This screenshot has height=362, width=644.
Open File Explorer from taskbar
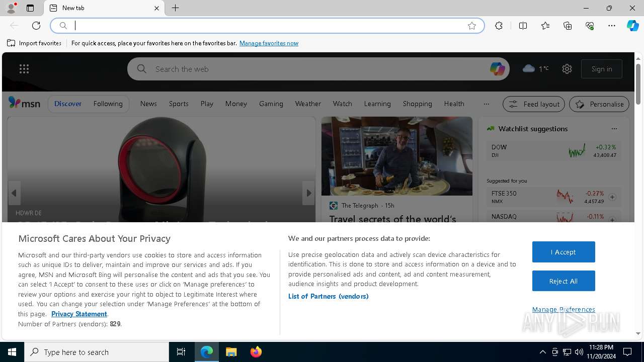coord(231,352)
